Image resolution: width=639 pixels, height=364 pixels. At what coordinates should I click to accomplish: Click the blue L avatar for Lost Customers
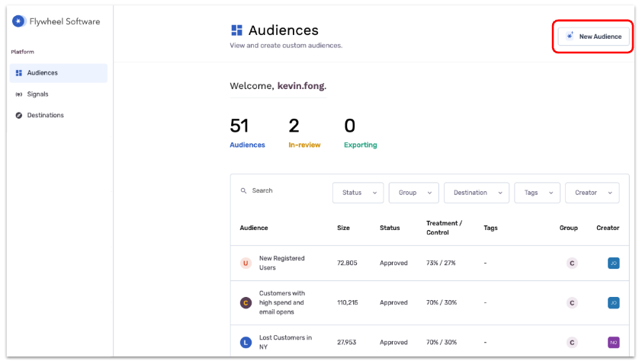(x=246, y=343)
